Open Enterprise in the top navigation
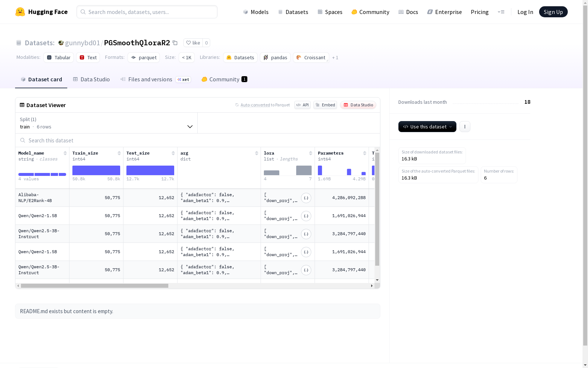 (x=445, y=12)
